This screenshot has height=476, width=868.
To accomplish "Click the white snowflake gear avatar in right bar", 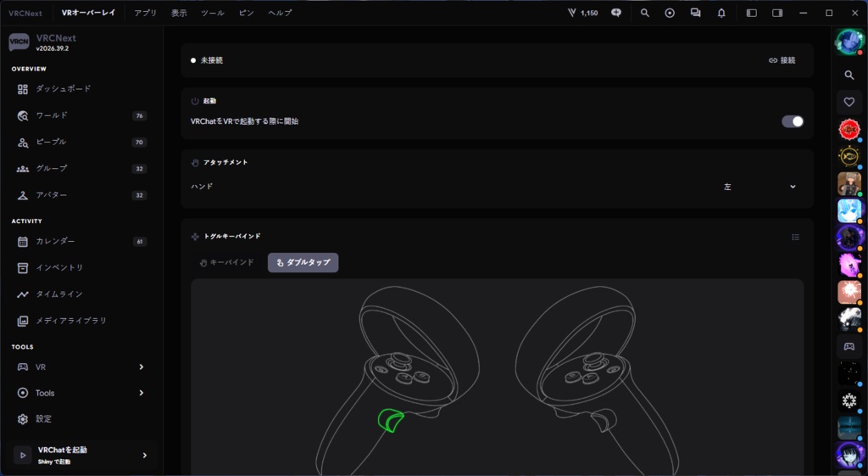I will (x=849, y=400).
